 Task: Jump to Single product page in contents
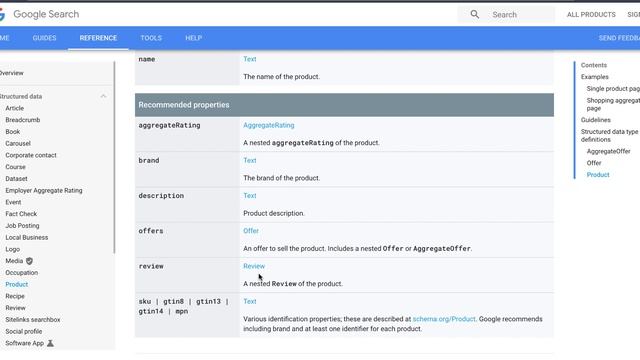pyautogui.click(x=613, y=89)
